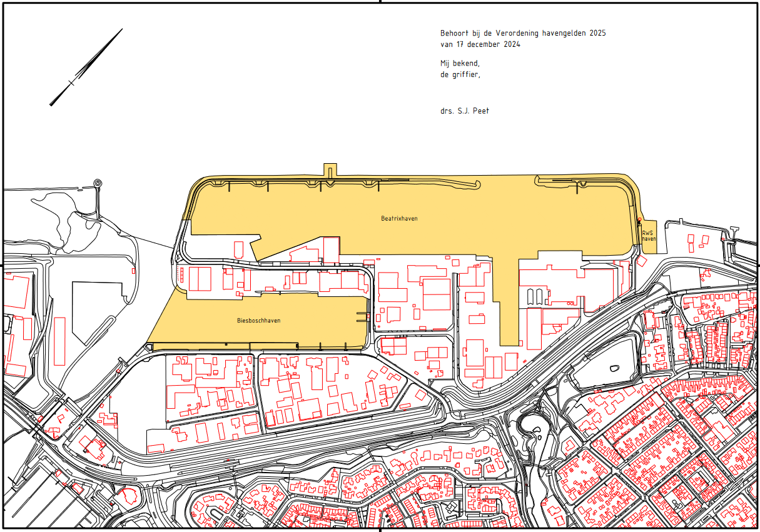This screenshot has height=532, width=760.
Task: Click the bottom center border tick mark
Action: tap(380, 529)
